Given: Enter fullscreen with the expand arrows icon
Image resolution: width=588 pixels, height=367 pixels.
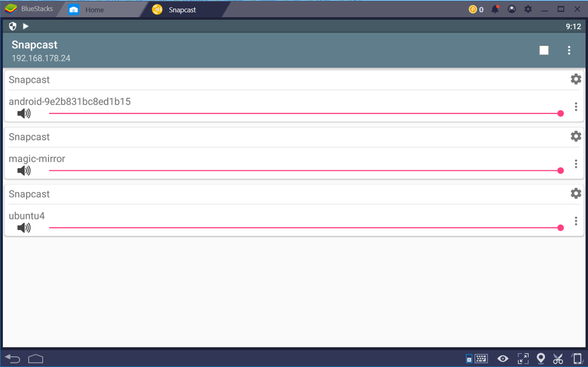Looking at the screenshot, I should tap(523, 359).
